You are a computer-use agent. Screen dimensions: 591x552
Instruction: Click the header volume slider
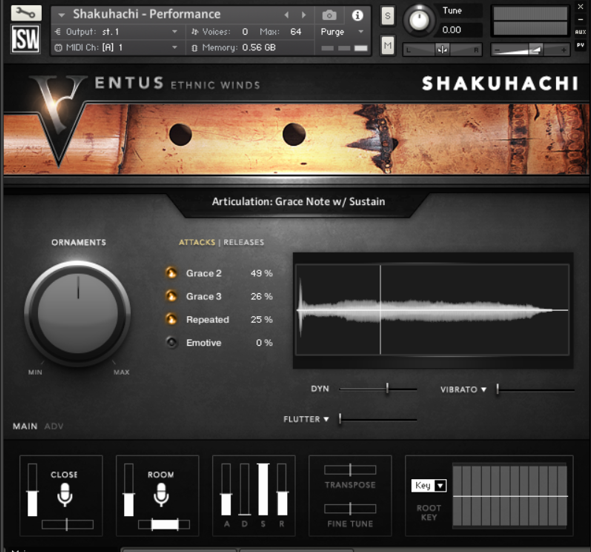point(530,50)
